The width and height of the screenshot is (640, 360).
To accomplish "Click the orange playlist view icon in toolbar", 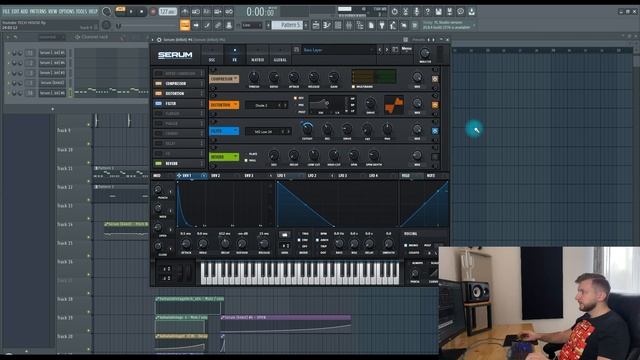I will point(185,25).
